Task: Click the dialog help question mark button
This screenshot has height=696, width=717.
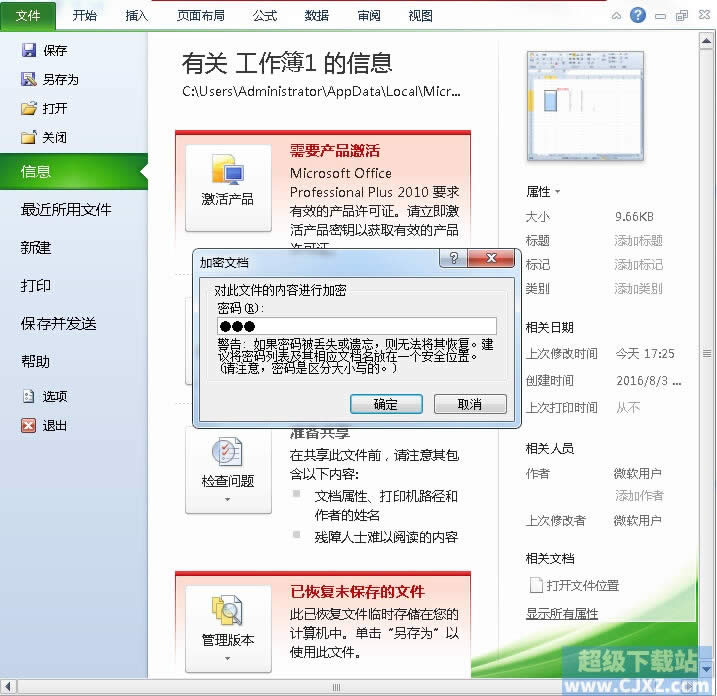Action: point(453,258)
